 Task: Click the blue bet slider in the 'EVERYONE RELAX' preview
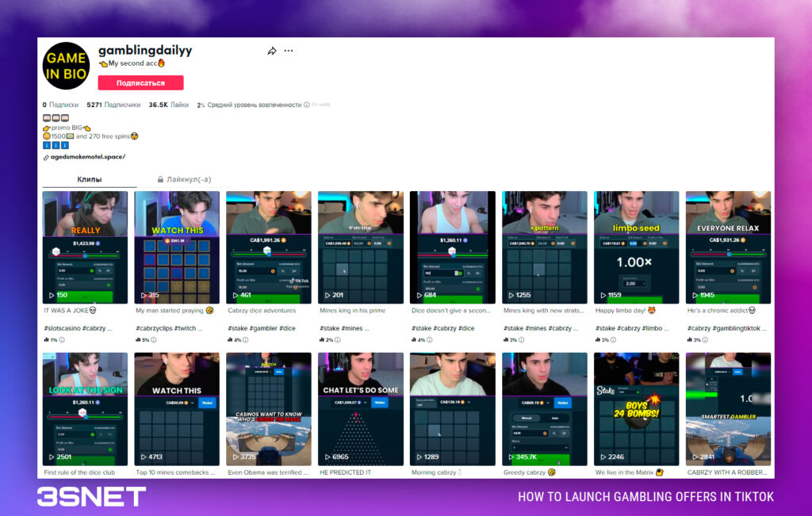pyautogui.click(x=728, y=255)
